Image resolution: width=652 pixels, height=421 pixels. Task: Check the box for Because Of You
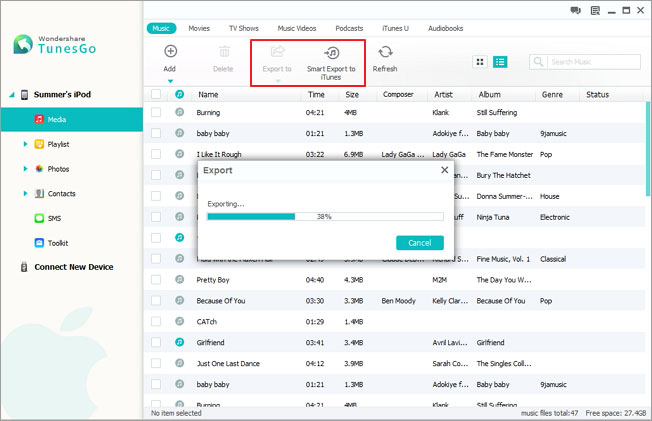click(x=156, y=300)
